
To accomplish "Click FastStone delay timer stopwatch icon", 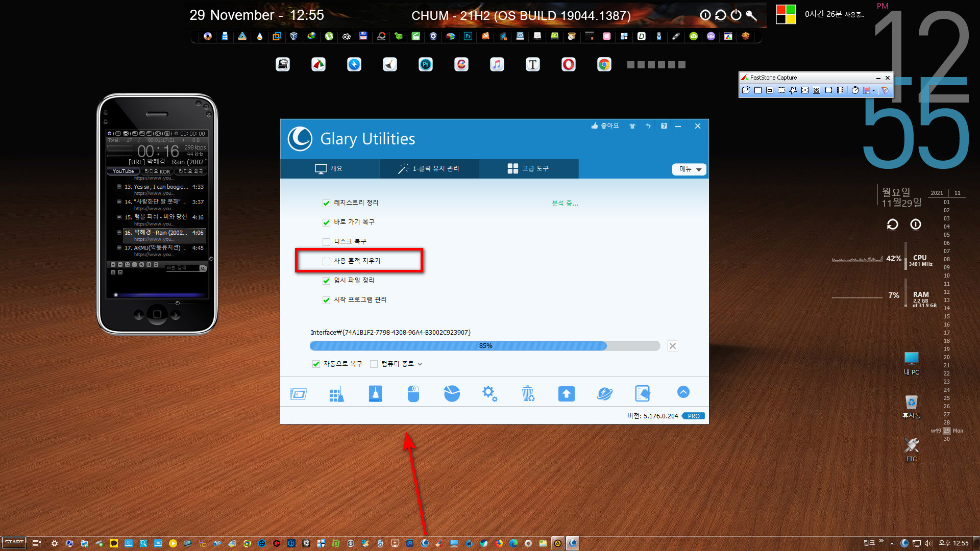I will click(x=855, y=90).
